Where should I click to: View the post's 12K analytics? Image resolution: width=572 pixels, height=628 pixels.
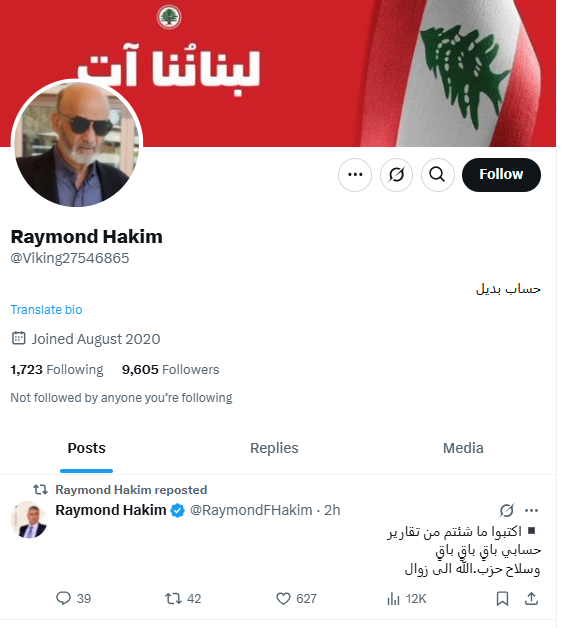pos(406,598)
